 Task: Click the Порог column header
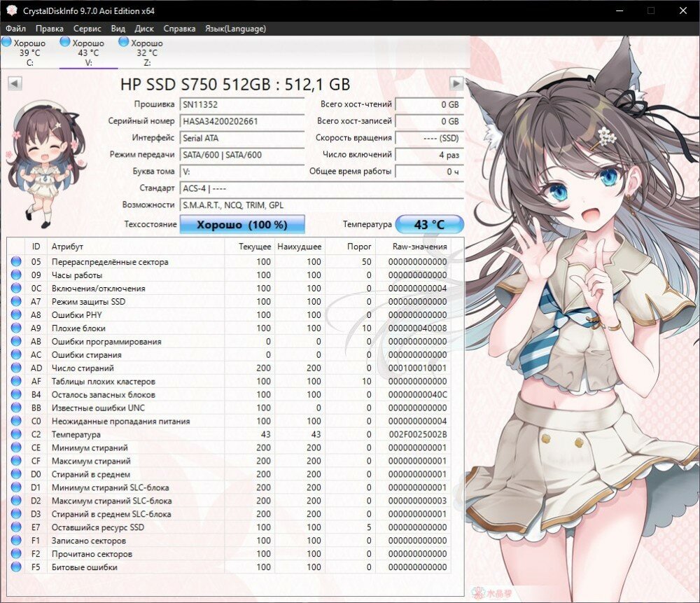351,247
